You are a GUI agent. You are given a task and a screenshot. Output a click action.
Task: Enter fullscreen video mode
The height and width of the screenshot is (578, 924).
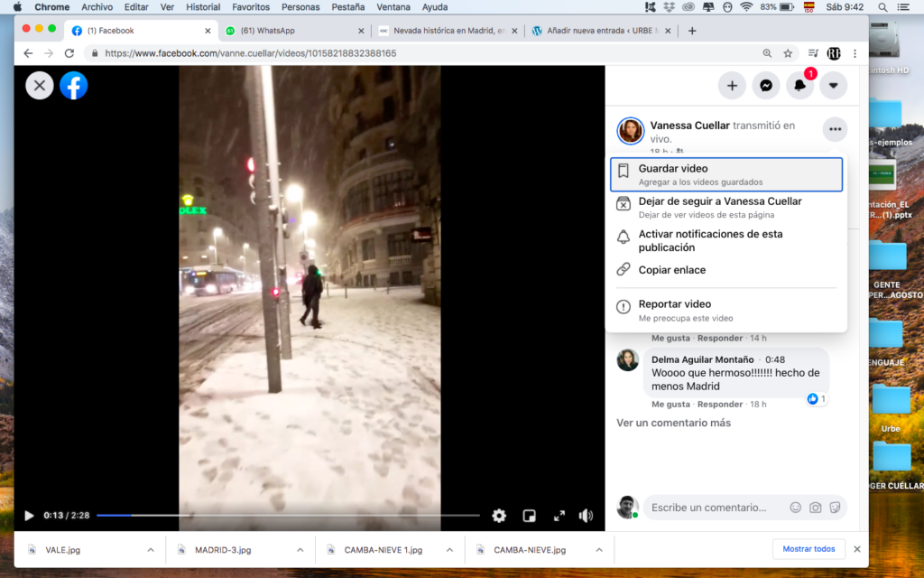pos(559,516)
